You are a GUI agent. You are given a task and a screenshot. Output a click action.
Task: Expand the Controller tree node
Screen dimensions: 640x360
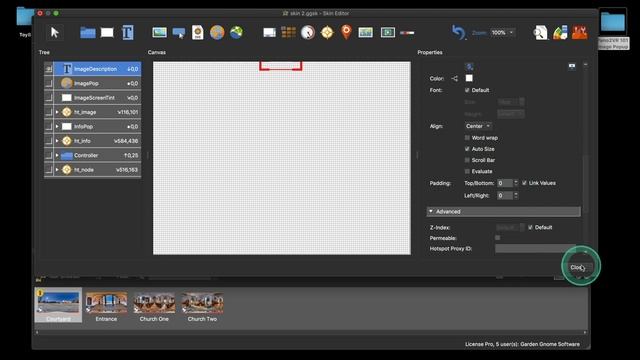point(57,155)
